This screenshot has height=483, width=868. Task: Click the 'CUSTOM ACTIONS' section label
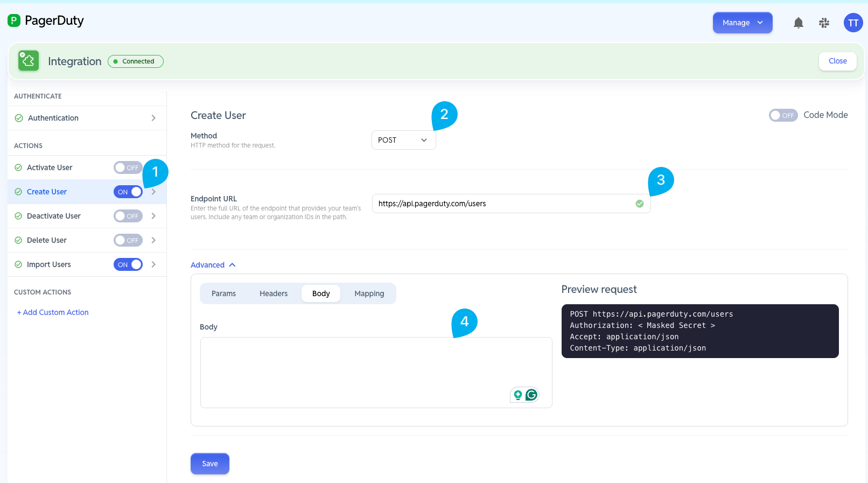(43, 292)
